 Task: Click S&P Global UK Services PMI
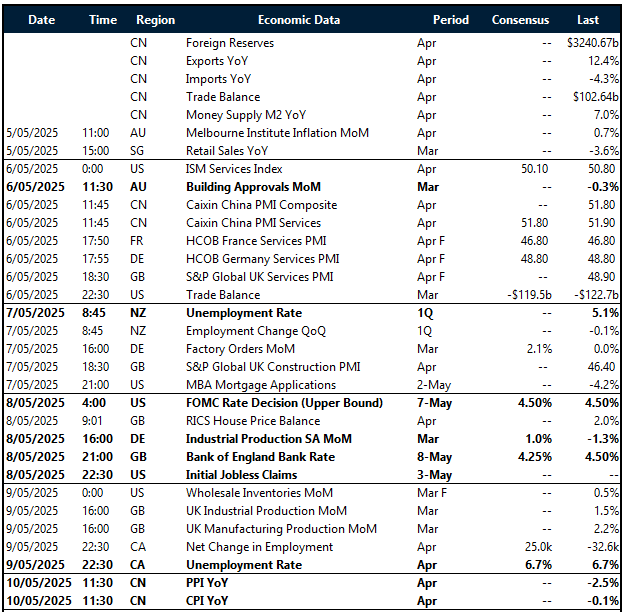pos(260,277)
